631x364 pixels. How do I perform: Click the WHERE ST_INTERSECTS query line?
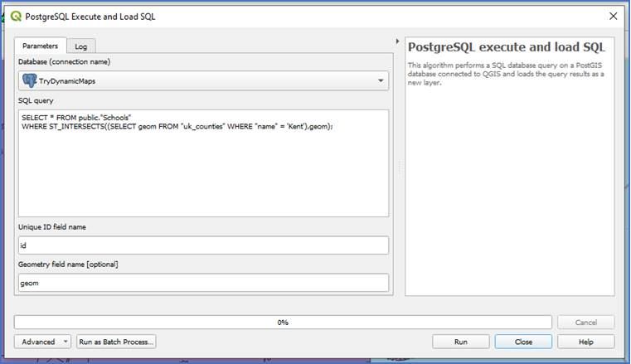tap(177, 126)
